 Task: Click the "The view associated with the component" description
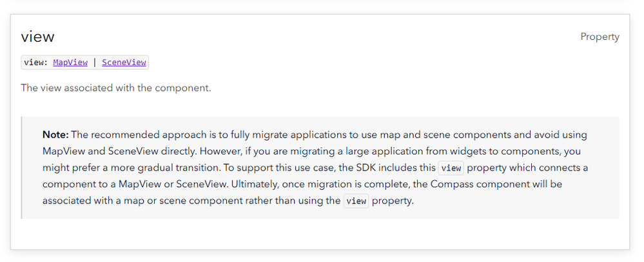coord(116,88)
